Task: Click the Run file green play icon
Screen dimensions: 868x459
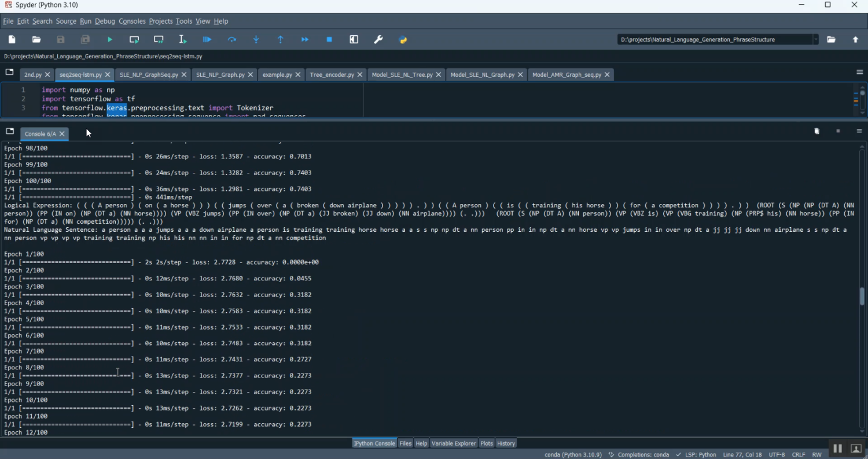Action: tap(110, 39)
